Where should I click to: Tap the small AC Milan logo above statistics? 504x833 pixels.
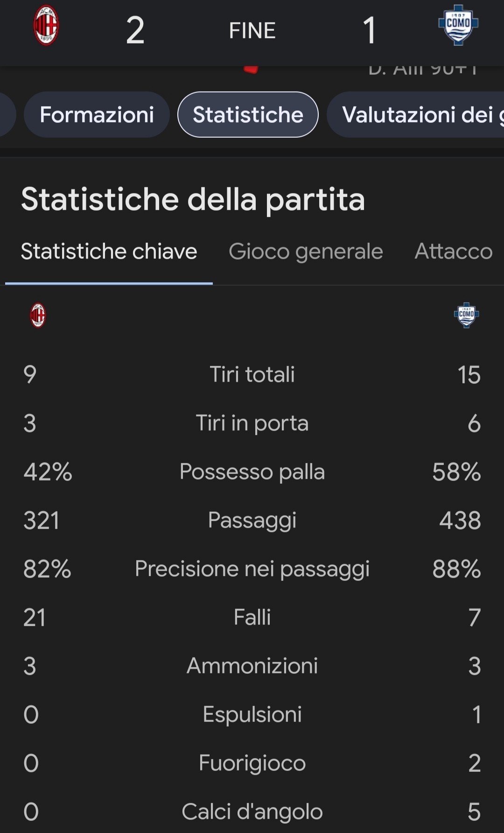38,315
